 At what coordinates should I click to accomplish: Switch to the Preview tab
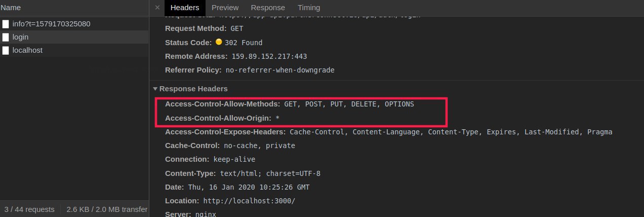pos(225,8)
